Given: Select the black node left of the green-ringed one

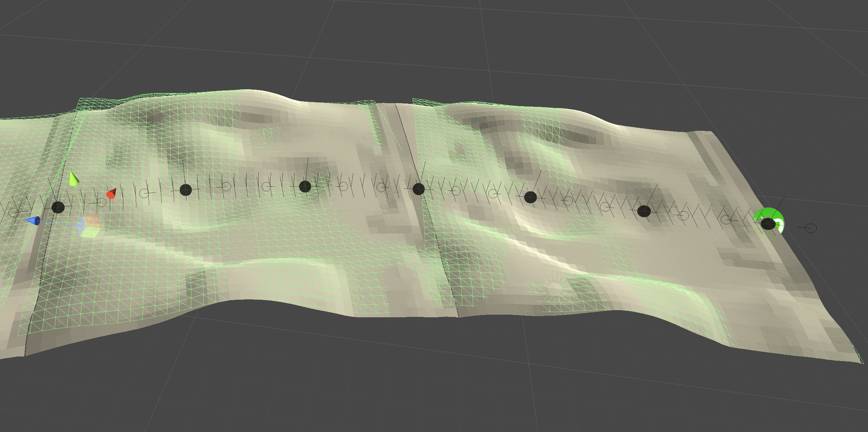Looking at the screenshot, I should tap(644, 211).
